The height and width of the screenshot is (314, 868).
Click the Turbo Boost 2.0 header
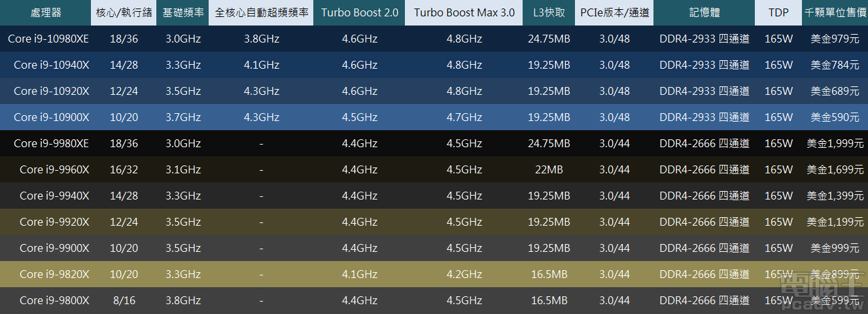pyautogui.click(x=359, y=12)
